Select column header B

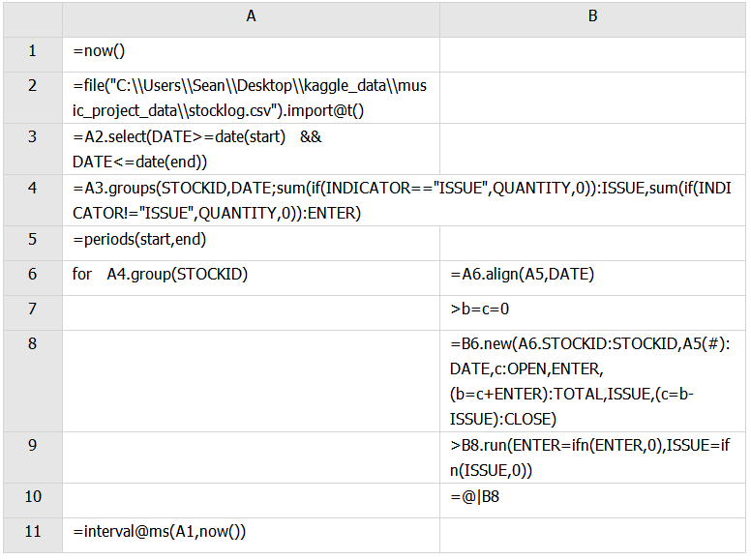point(592,19)
